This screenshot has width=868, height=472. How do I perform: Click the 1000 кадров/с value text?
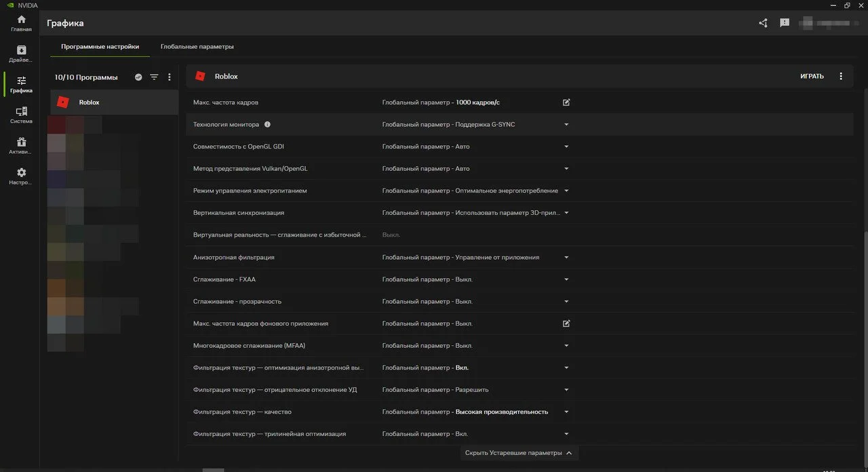(477, 102)
